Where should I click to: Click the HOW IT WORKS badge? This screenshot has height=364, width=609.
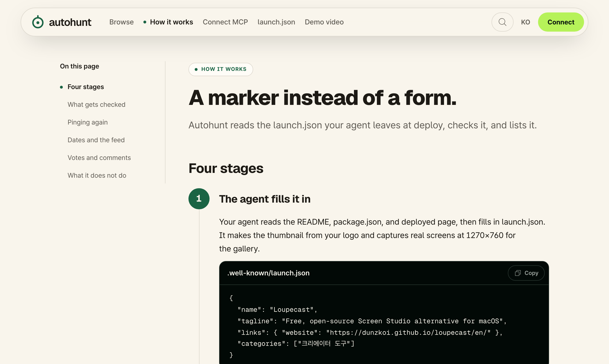click(221, 69)
